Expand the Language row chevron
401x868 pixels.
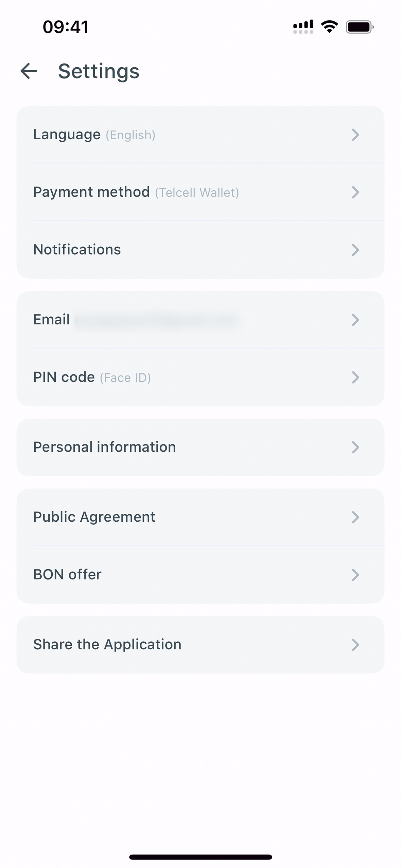[x=355, y=135]
